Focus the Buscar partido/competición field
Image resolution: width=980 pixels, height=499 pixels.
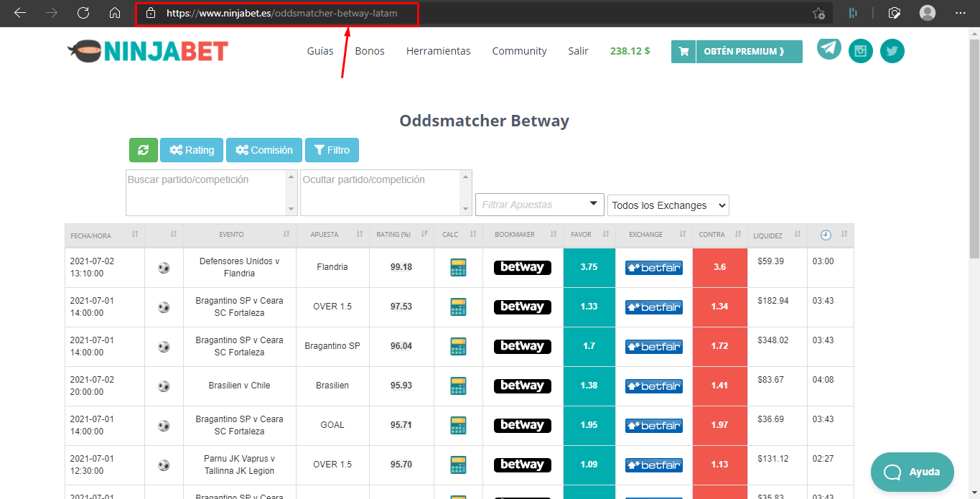[x=206, y=192]
